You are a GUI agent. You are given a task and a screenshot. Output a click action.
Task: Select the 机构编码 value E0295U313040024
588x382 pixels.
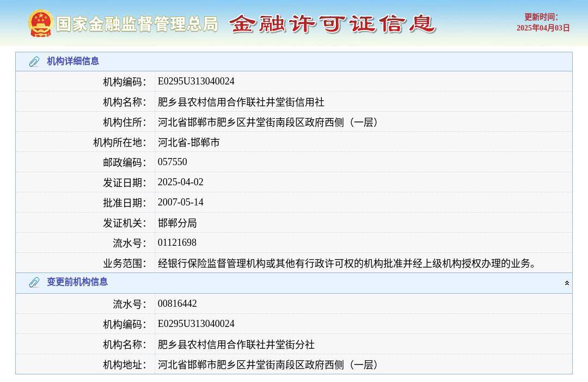point(195,81)
